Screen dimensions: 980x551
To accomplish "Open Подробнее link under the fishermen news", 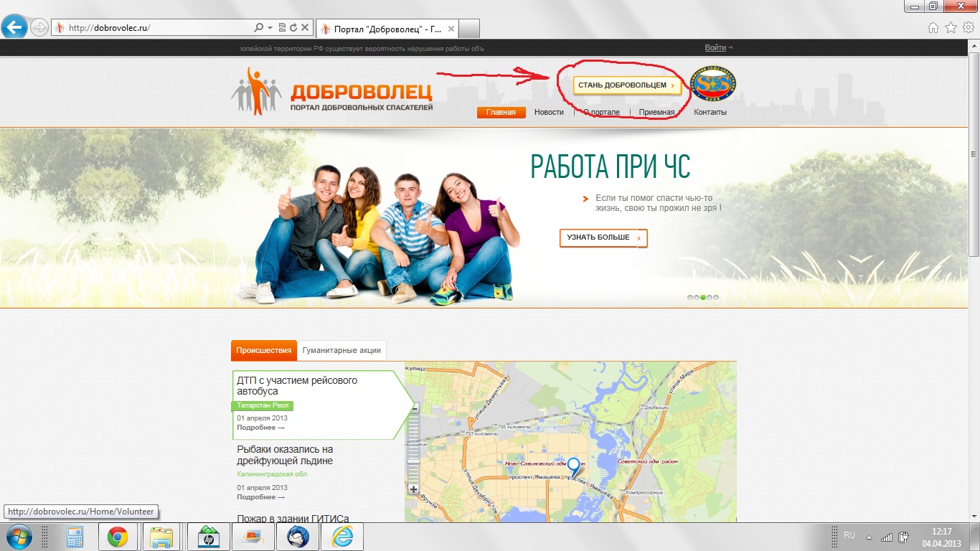I will pyautogui.click(x=260, y=496).
